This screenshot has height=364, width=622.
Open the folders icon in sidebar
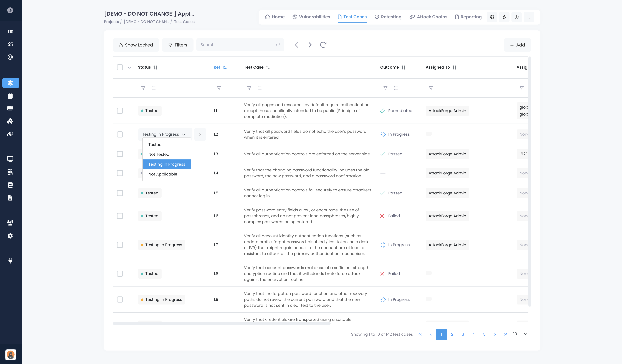coord(10,108)
